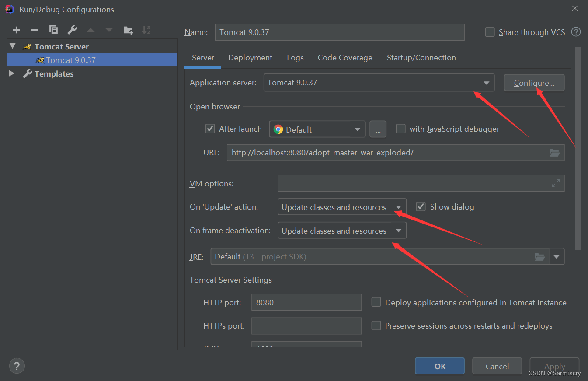The height and width of the screenshot is (381, 588).
Task: Enable the with JavaScript debugger checkbox
Action: (x=400, y=129)
